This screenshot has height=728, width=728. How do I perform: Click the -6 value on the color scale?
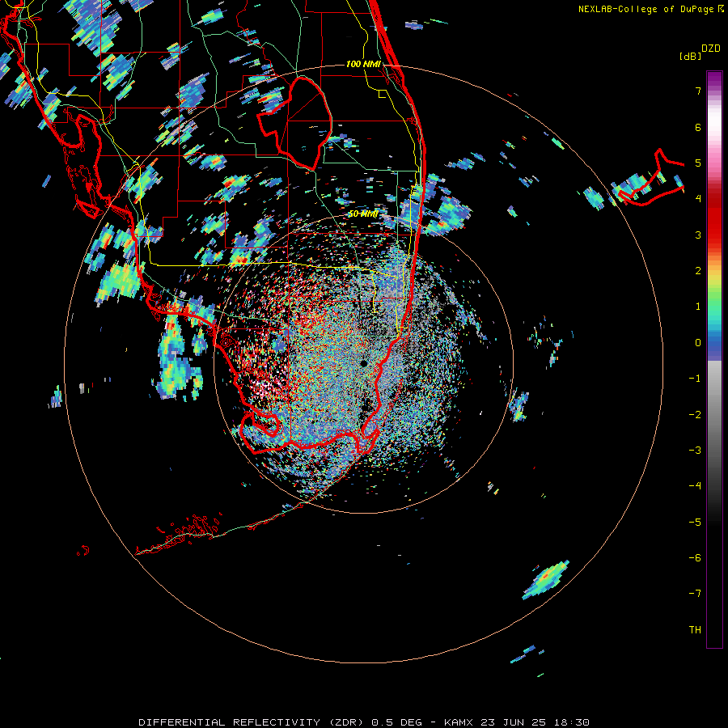[695, 558]
